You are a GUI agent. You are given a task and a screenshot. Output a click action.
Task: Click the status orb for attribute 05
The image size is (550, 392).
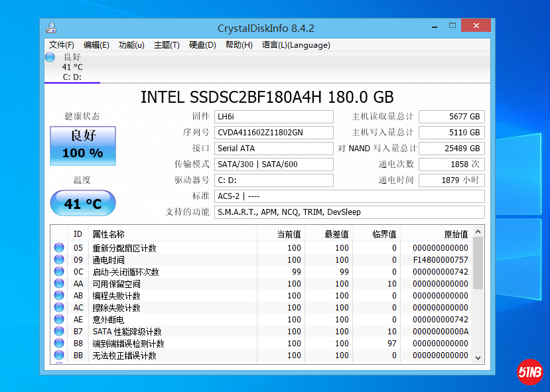(x=59, y=248)
